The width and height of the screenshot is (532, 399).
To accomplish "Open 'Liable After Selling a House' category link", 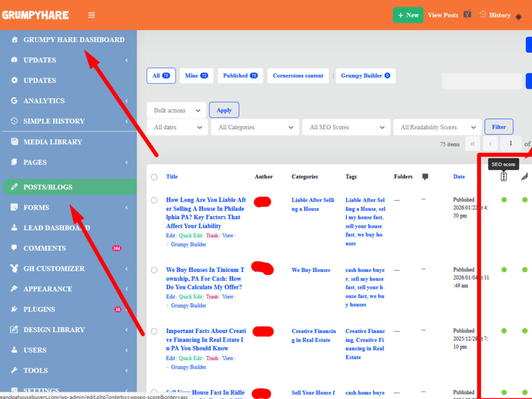I will tap(313, 205).
